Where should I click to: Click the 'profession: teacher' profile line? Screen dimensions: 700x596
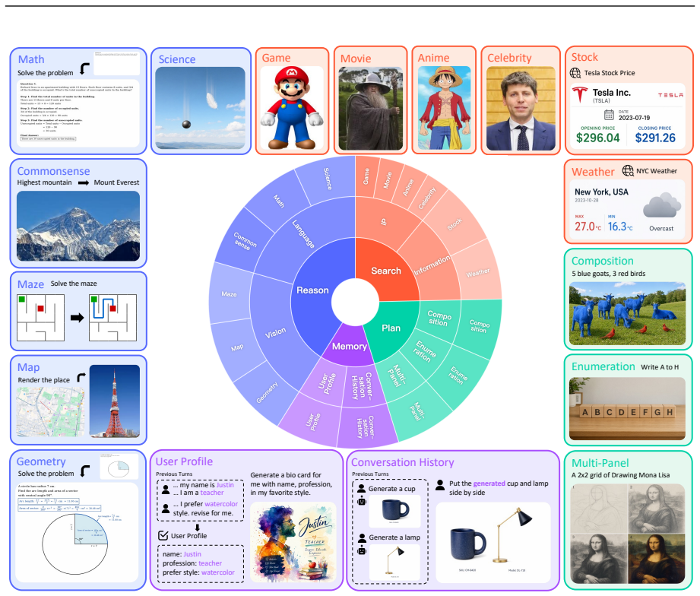click(x=192, y=563)
